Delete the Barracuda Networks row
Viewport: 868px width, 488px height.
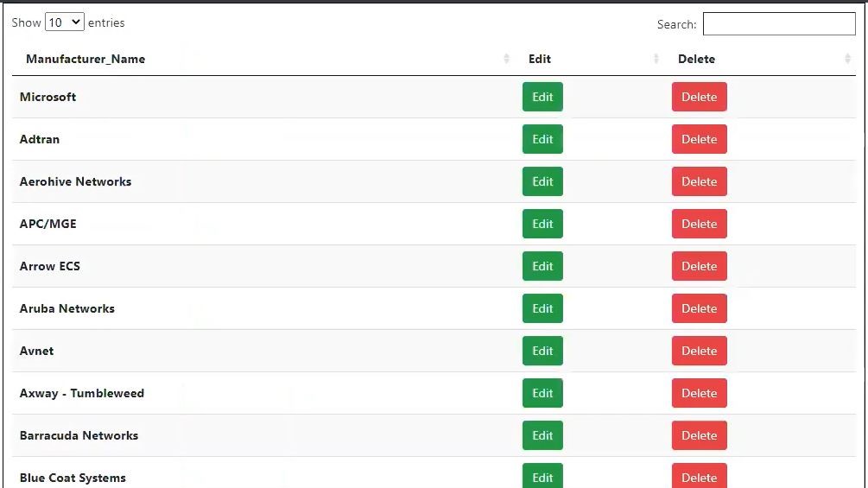click(699, 435)
